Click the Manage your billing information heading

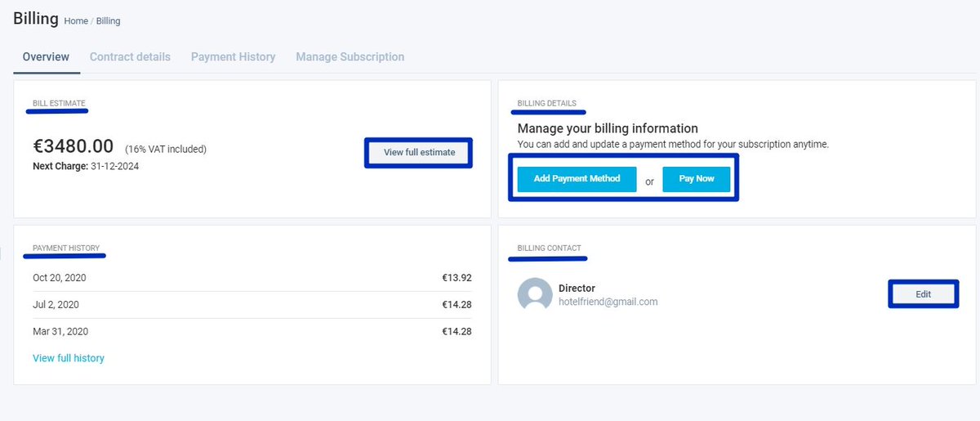[x=608, y=128]
